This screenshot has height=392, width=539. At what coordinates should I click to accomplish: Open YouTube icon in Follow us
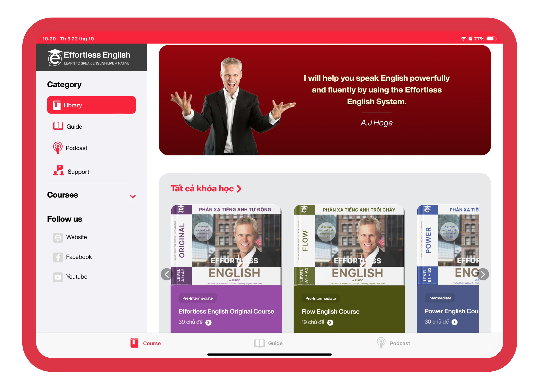click(x=58, y=276)
